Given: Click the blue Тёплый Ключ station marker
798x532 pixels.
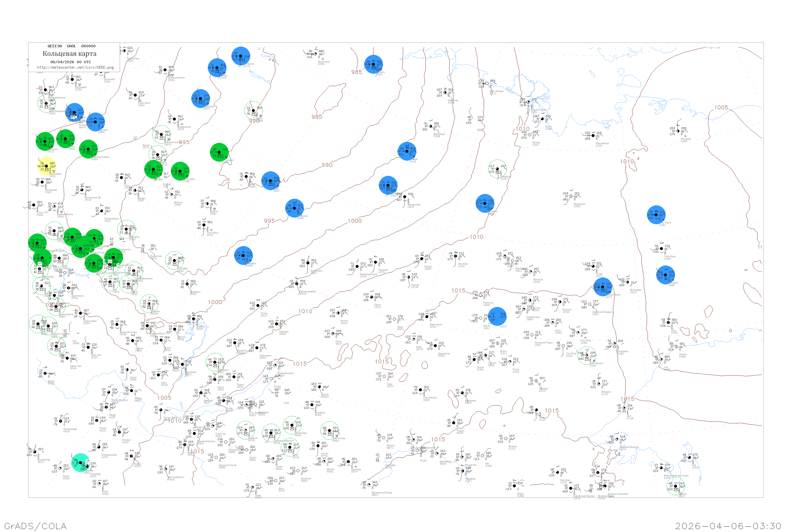Looking at the screenshot, I should coord(603,287).
